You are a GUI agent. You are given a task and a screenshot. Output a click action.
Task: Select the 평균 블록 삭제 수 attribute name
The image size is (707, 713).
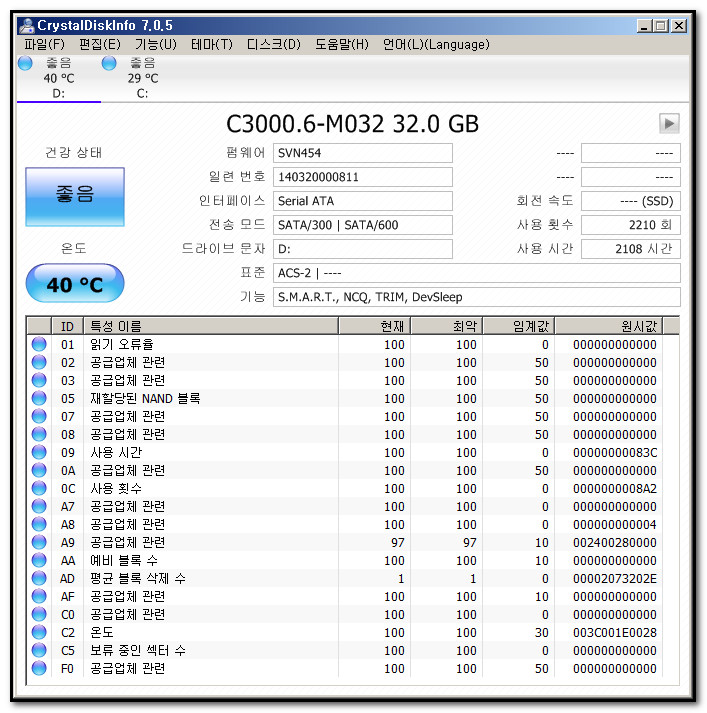pyautogui.click(x=138, y=578)
